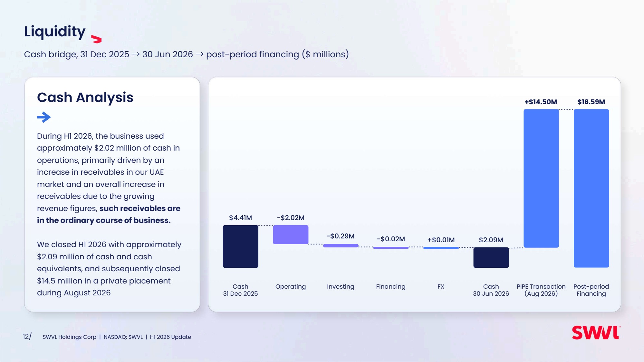Click the "$16.59M" value label
This screenshot has height=362, width=644.
point(591,102)
